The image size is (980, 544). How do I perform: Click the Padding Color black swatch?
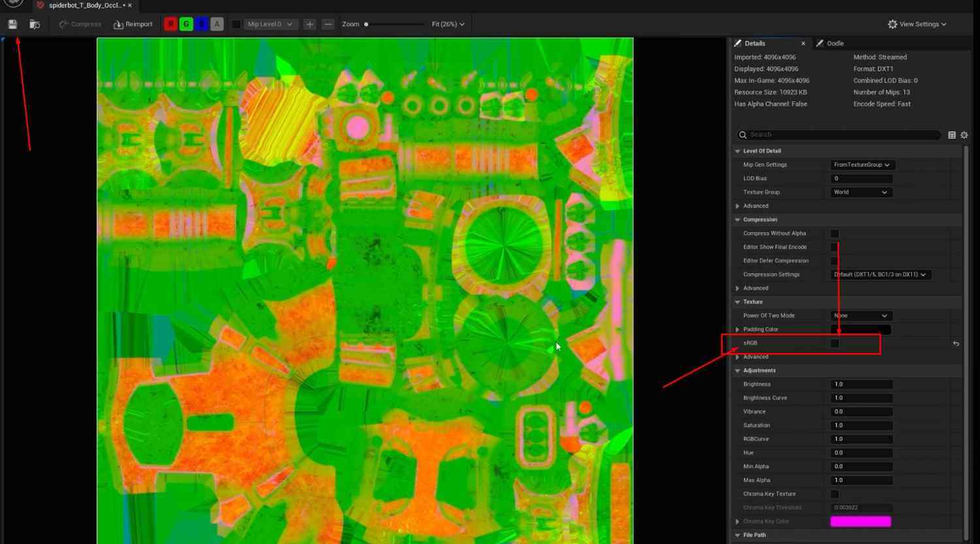[860, 330]
